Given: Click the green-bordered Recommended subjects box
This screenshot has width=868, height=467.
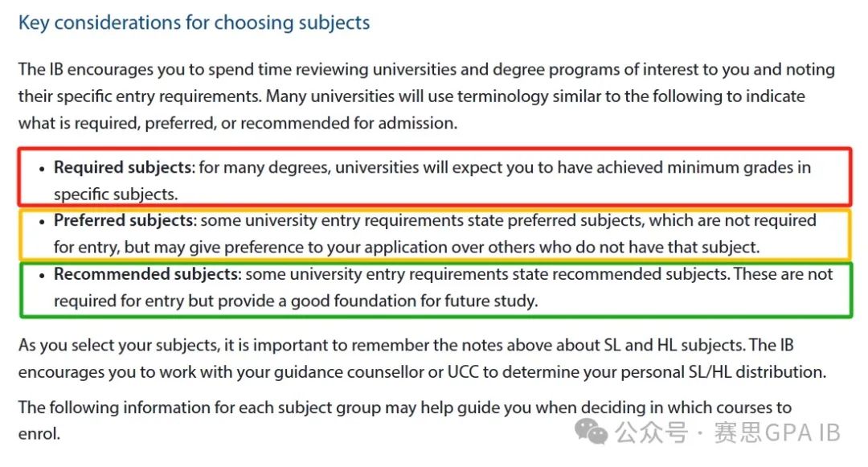Looking at the screenshot, I should tap(436, 289).
